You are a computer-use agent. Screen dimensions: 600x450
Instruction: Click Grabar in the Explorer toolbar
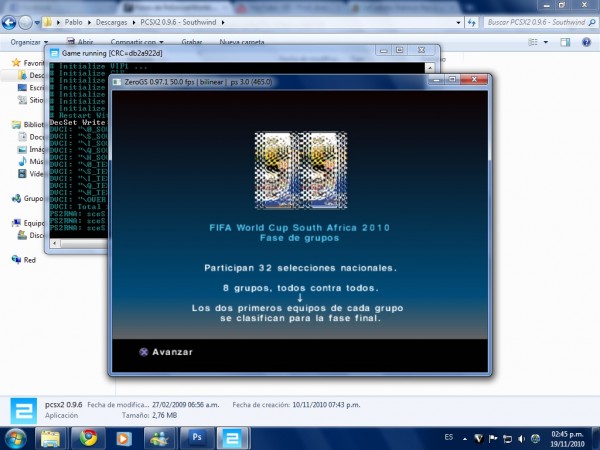tap(192, 42)
